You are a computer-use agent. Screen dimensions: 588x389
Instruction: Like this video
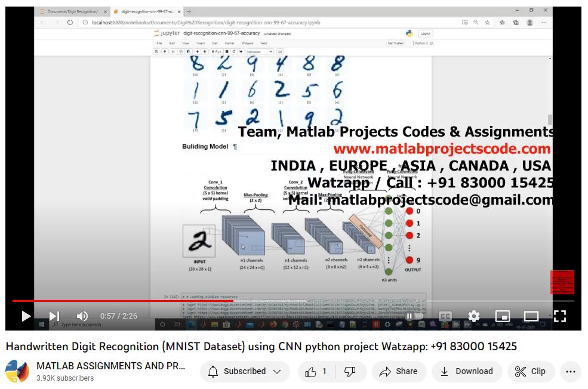pyautogui.click(x=316, y=371)
